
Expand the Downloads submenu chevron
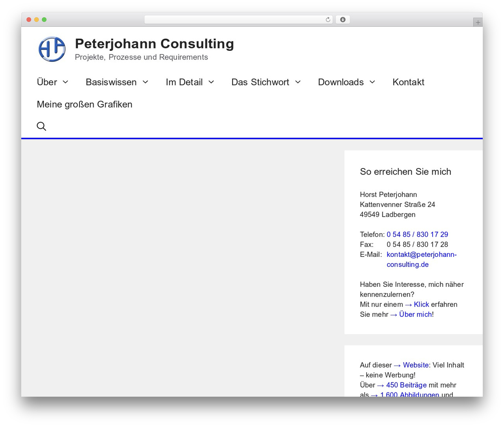tap(372, 82)
